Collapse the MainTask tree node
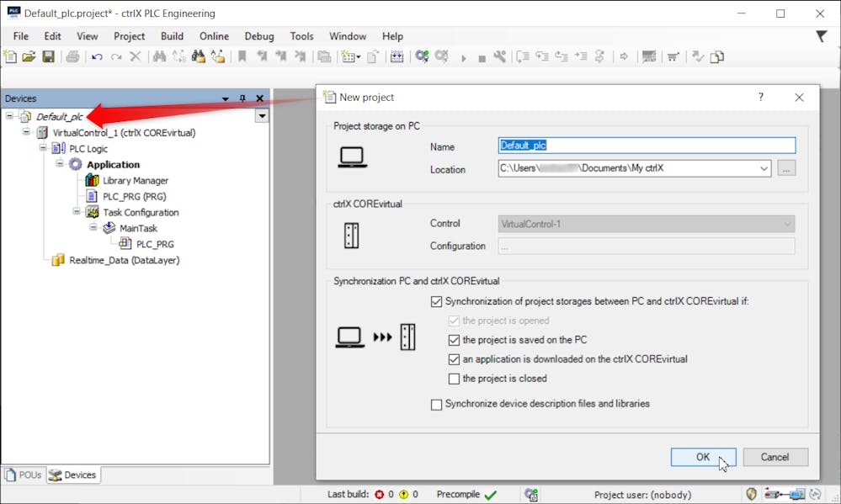This screenshot has width=841, height=504. (93, 227)
